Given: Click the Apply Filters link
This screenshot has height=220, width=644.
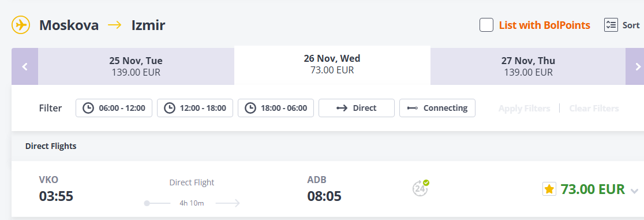Looking at the screenshot, I should (x=524, y=109).
